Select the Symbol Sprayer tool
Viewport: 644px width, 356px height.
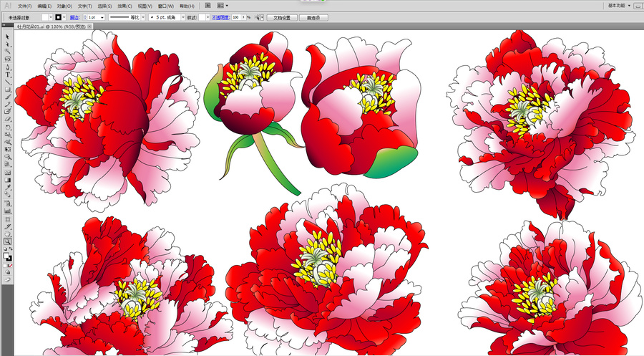(x=7, y=203)
